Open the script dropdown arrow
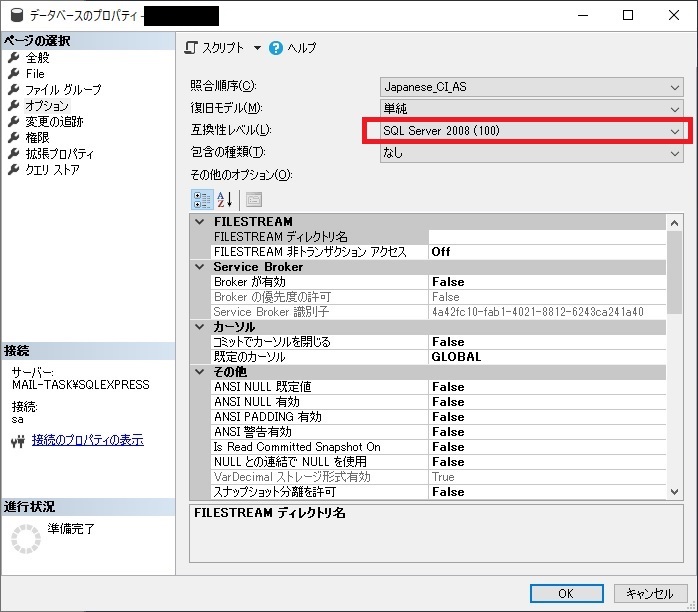 tap(257, 48)
